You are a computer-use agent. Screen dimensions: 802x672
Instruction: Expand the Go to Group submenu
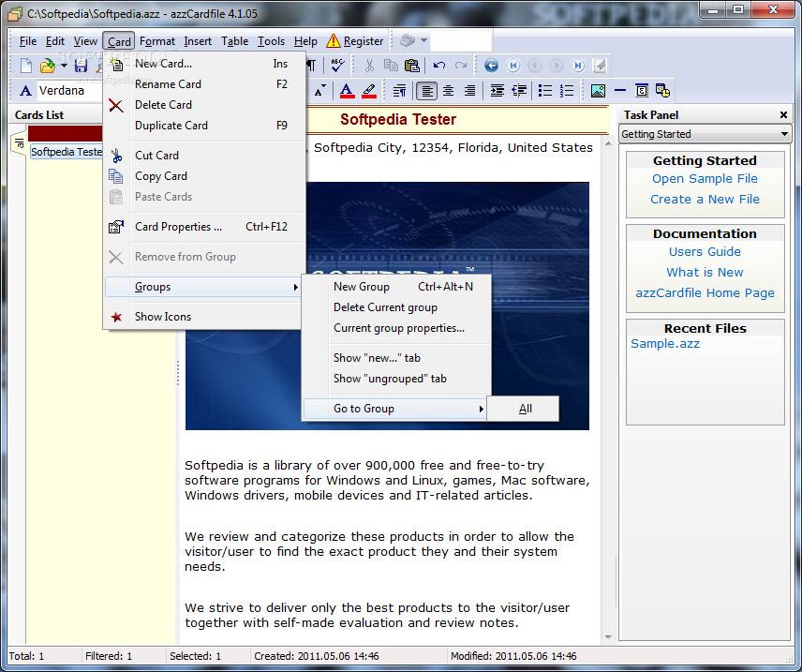coord(394,409)
